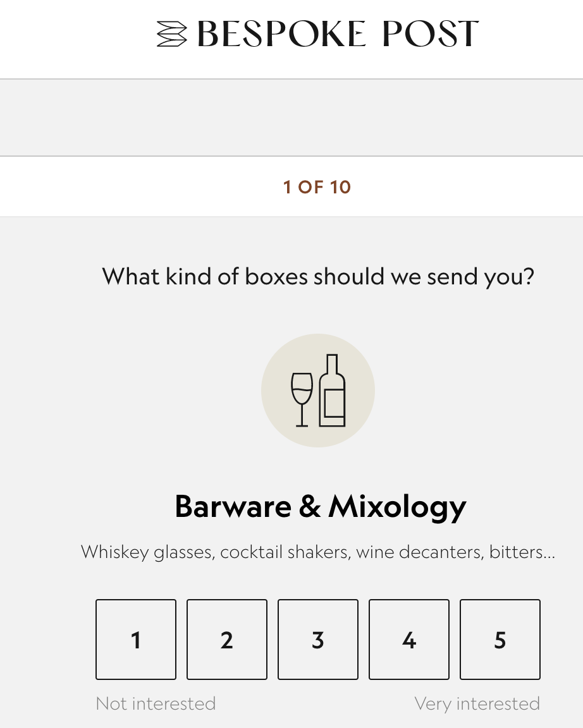The width and height of the screenshot is (583, 728).
Task: Click the empty gray banner under header
Action: [291, 118]
